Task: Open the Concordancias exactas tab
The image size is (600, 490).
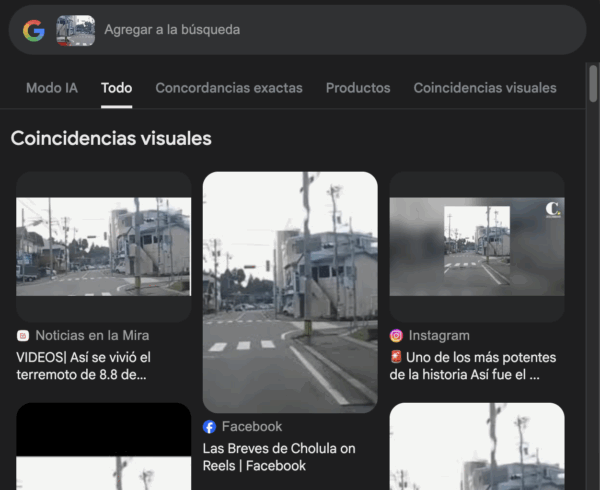Action: click(229, 88)
